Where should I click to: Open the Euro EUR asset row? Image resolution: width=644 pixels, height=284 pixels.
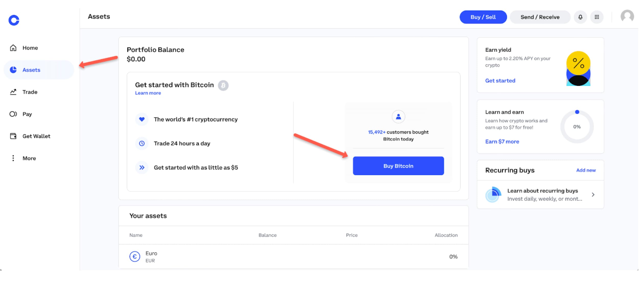coord(293,257)
